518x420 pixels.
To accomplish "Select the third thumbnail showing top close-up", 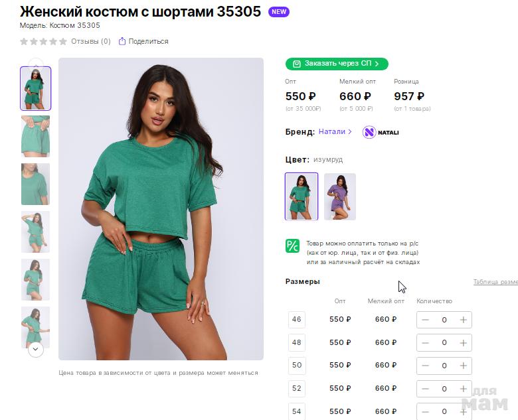I will point(35,184).
